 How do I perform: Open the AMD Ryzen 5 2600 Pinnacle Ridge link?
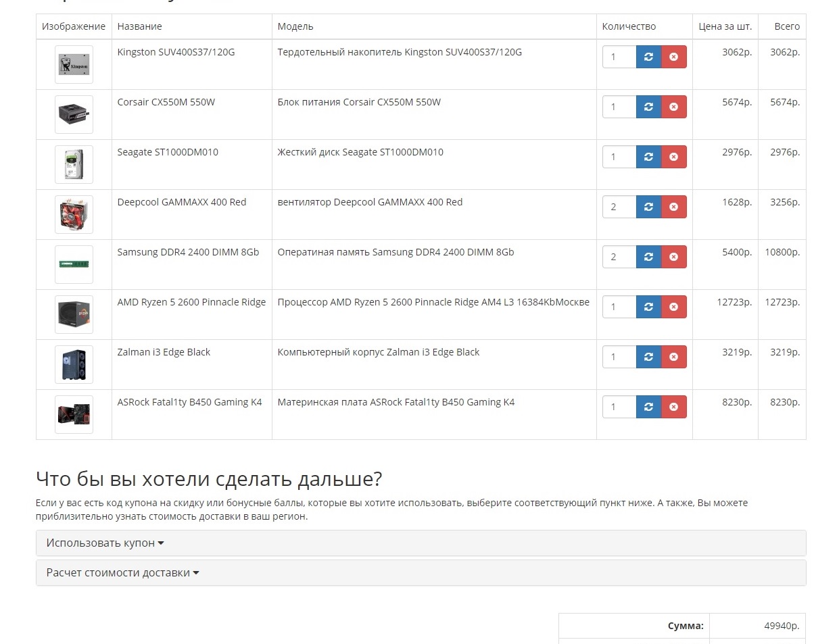click(191, 302)
